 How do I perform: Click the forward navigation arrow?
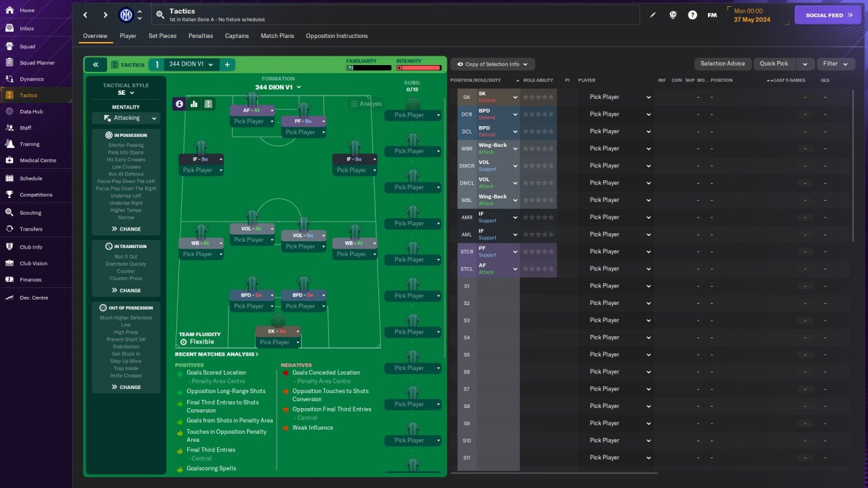(105, 15)
